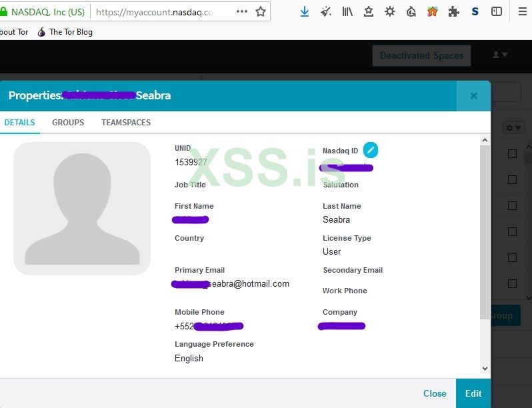
Task: Open the Firefox hamburger menu
Action: coord(523,12)
